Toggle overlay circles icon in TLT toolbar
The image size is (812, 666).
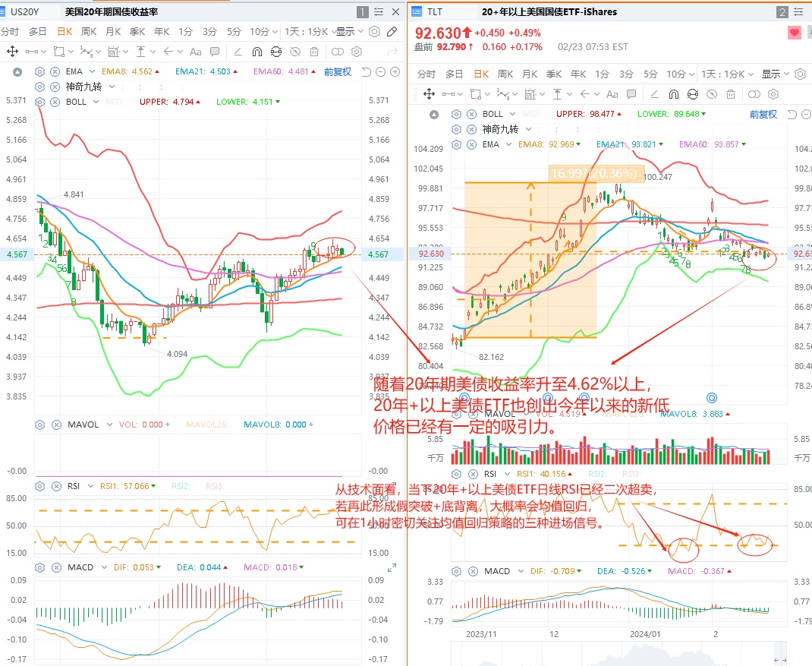point(754,94)
